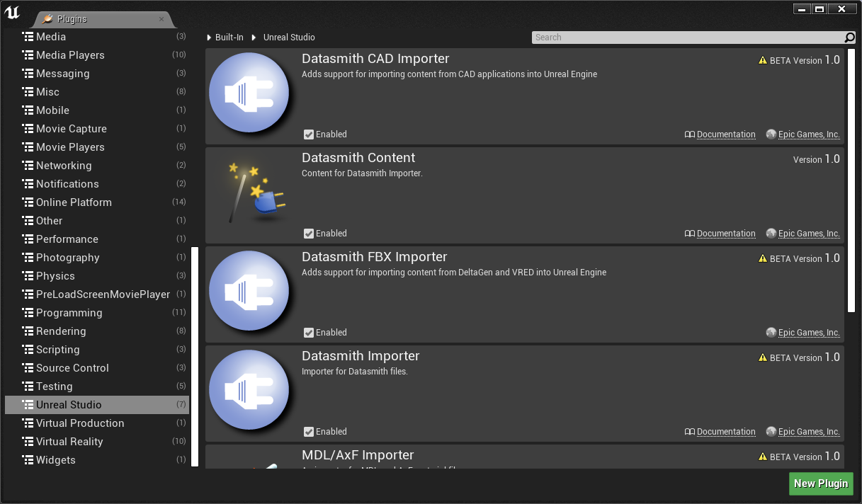Click the category icon beside Online Platform
This screenshot has height=504, width=862.
[28, 202]
